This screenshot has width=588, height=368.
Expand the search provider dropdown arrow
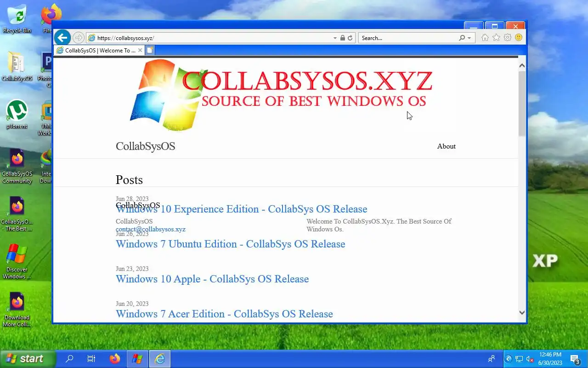click(x=469, y=38)
